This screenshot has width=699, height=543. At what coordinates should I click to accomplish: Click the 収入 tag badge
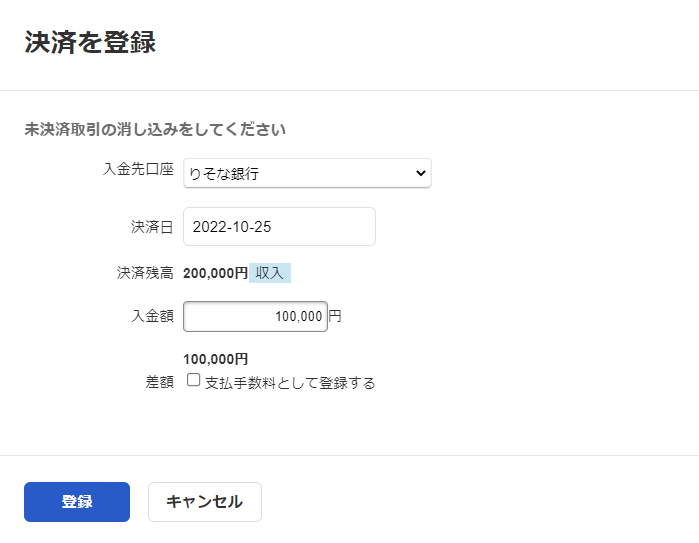pyautogui.click(x=270, y=273)
